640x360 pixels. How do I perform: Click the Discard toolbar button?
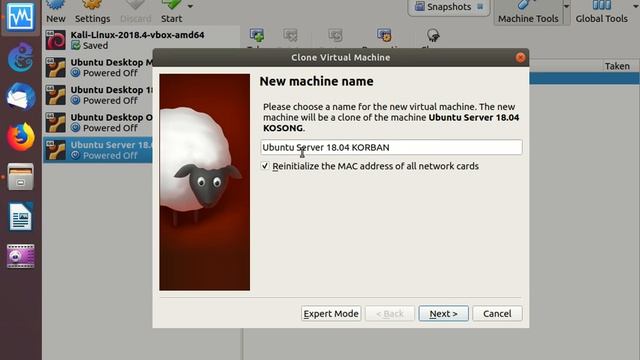[x=136, y=11]
